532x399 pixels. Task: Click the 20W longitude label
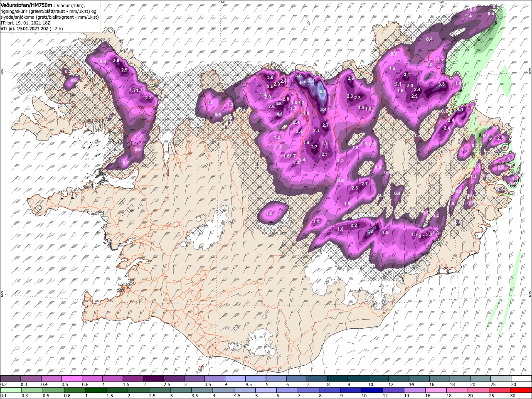click(221, 2)
